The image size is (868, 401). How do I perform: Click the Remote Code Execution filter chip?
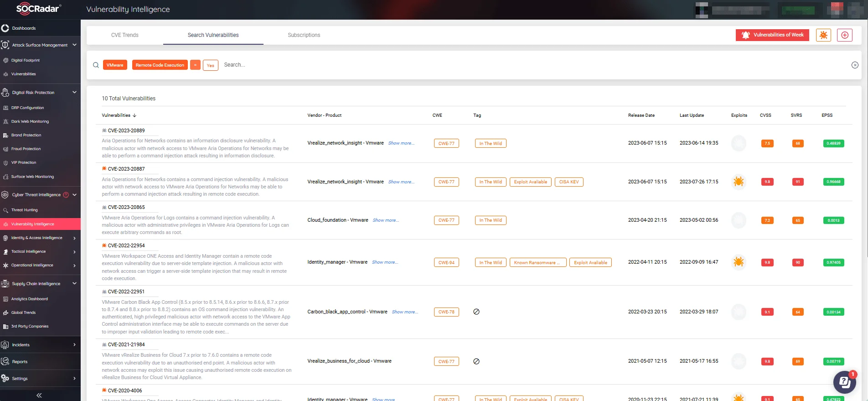click(160, 65)
